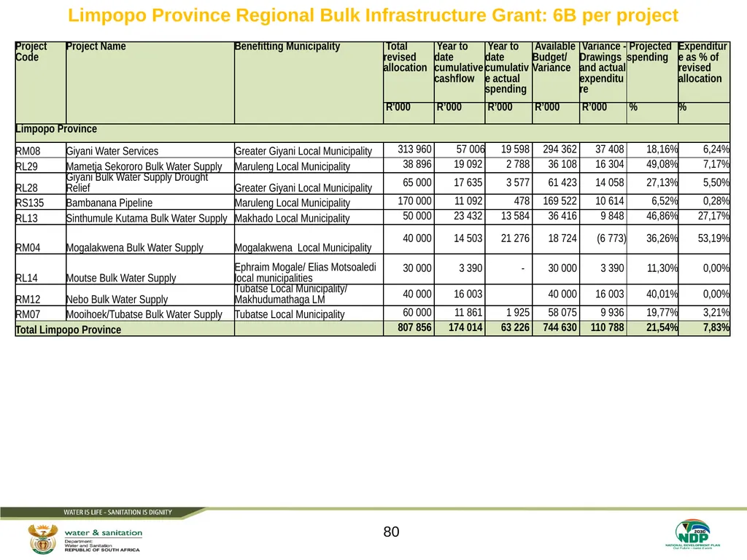Click total cashflow 174 014
The image size is (747, 560).
[465, 327]
